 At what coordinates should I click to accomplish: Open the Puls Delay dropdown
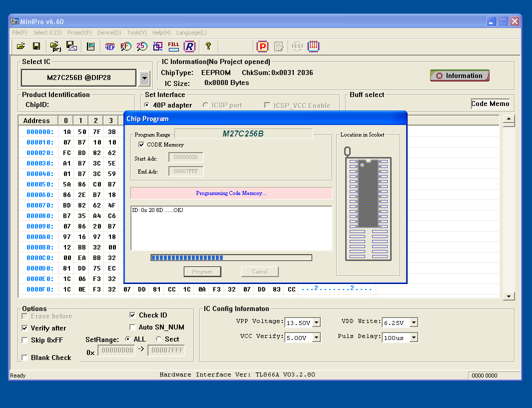[413, 337]
